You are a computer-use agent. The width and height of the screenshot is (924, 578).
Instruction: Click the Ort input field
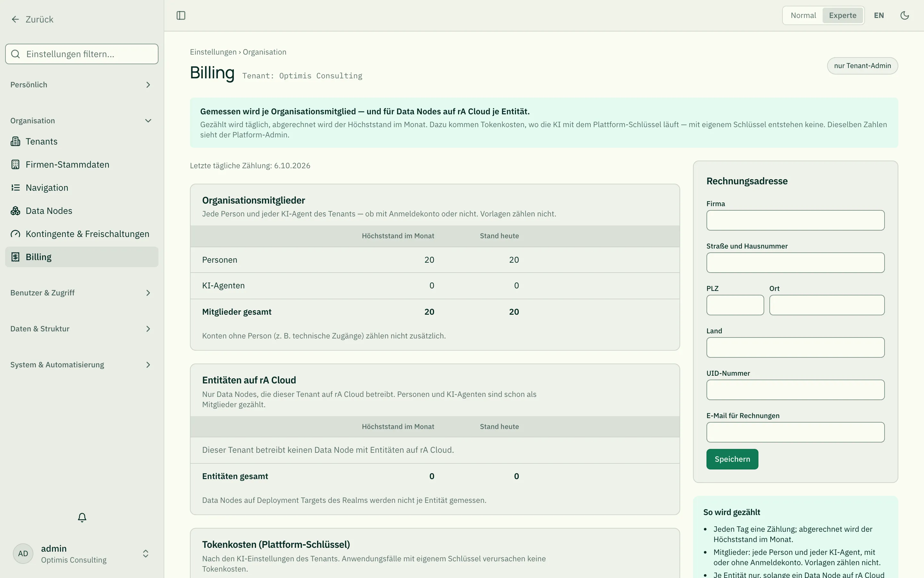click(827, 305)
